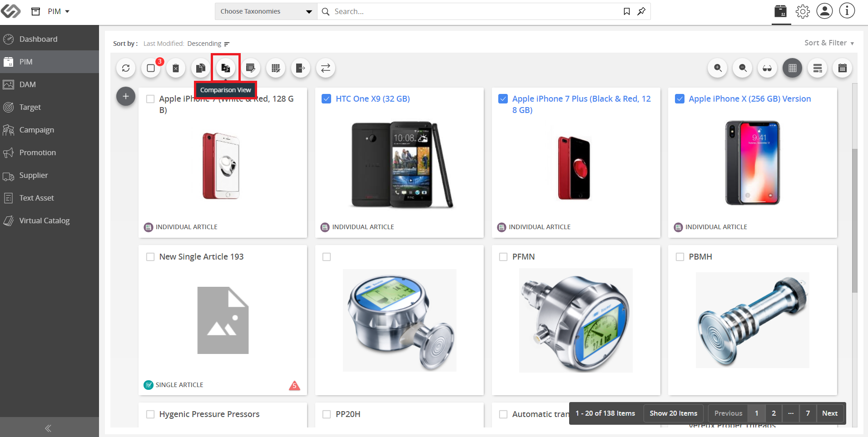868x437 pixels.
Task: Click the glasses view icon
Action: point(767,68)
